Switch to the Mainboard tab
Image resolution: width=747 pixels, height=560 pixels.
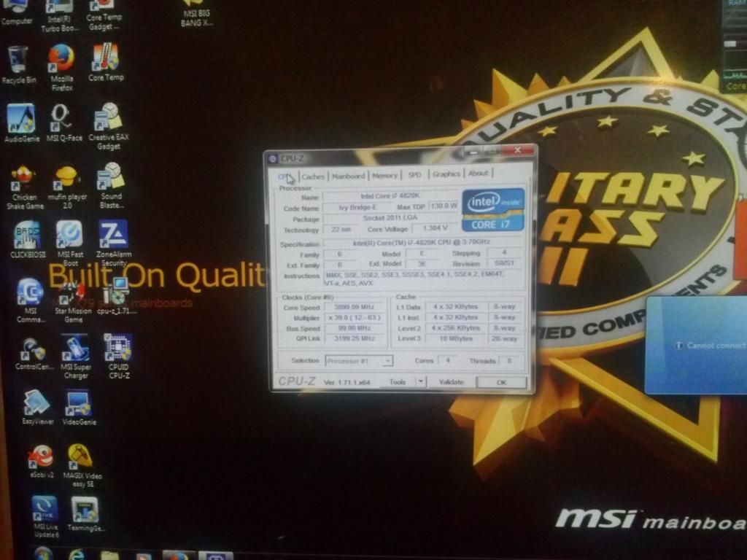[348, 176]
